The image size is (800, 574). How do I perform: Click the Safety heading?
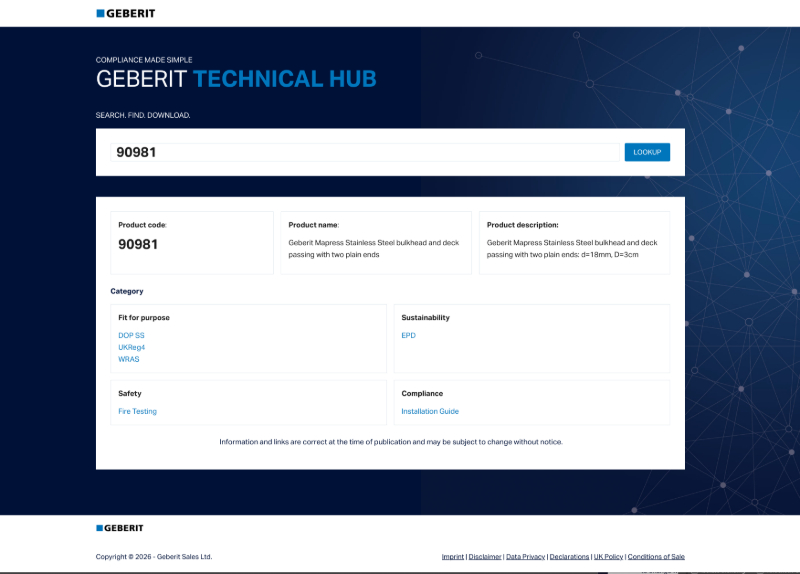pyautogui.click(x=130, y=393)
